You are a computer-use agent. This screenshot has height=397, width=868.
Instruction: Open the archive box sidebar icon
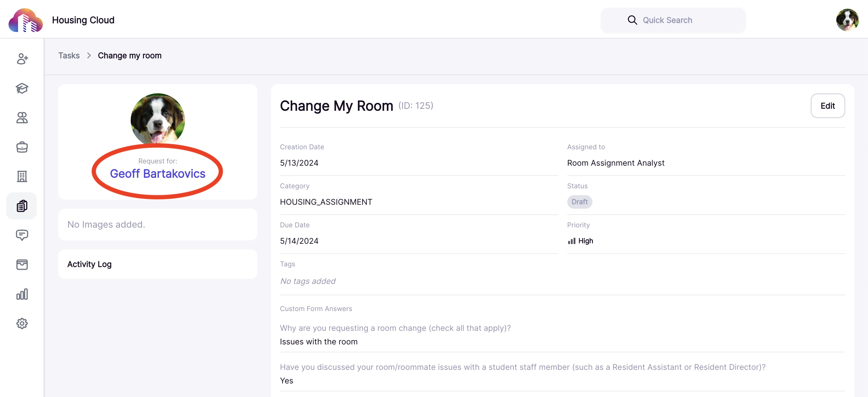click(22, 265)
